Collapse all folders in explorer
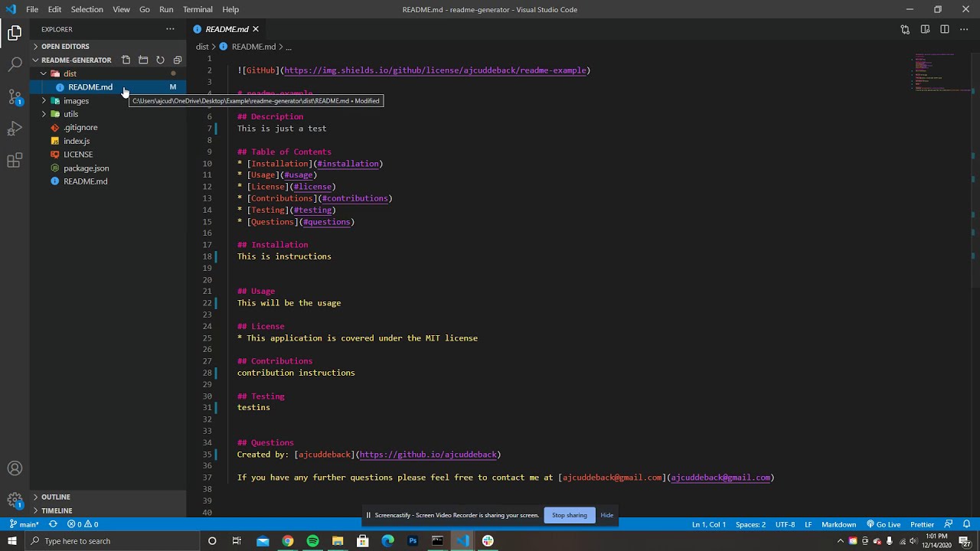The image size is (980, 551). coord(177,60)
